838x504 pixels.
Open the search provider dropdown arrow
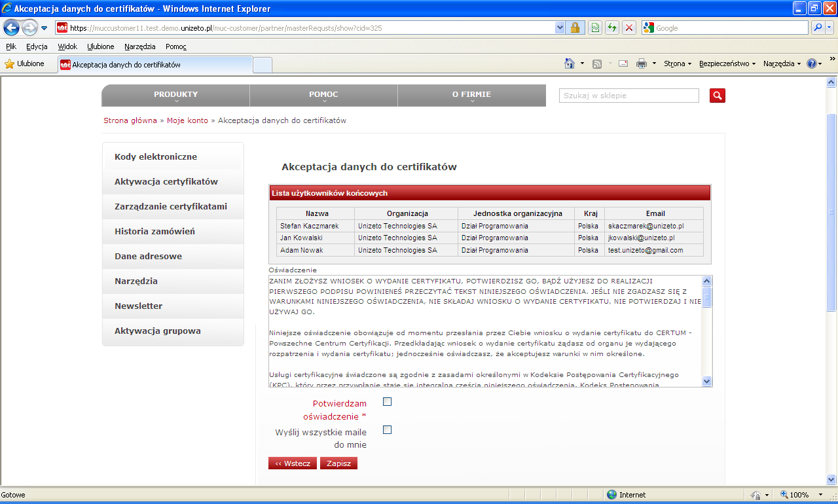tap(829, 27)
